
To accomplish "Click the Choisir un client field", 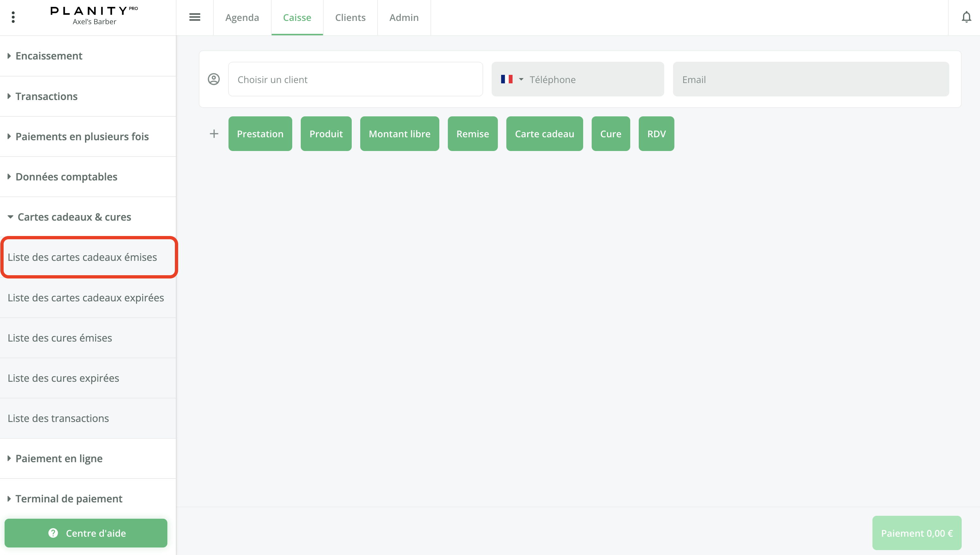I will click(x=355, y=79).
